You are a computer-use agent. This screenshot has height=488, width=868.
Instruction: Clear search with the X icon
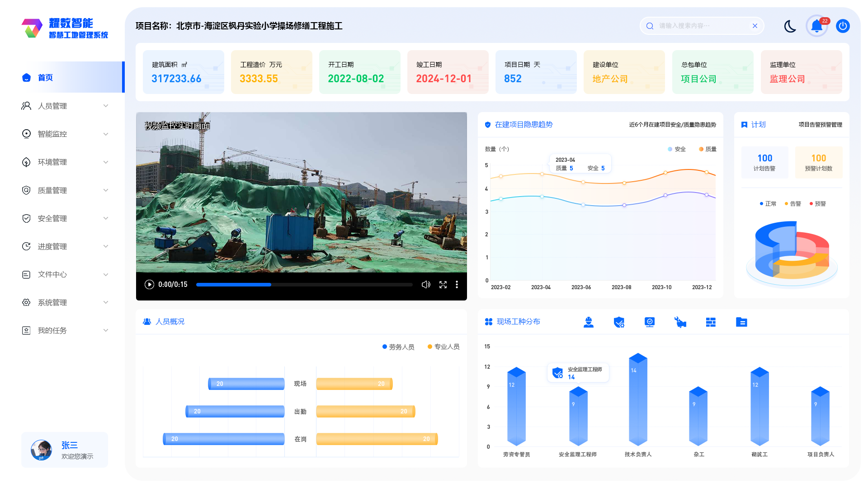click(x=755, y=26)
